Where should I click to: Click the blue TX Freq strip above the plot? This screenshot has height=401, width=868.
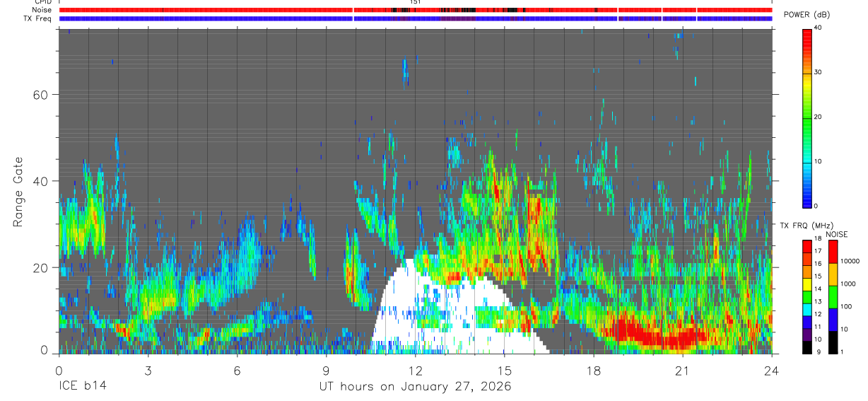(x=415, y=18)
